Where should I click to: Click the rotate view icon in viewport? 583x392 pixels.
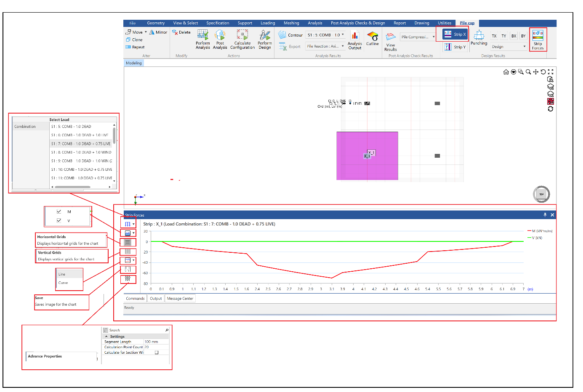pyautogui.click(x=543, y=72)
